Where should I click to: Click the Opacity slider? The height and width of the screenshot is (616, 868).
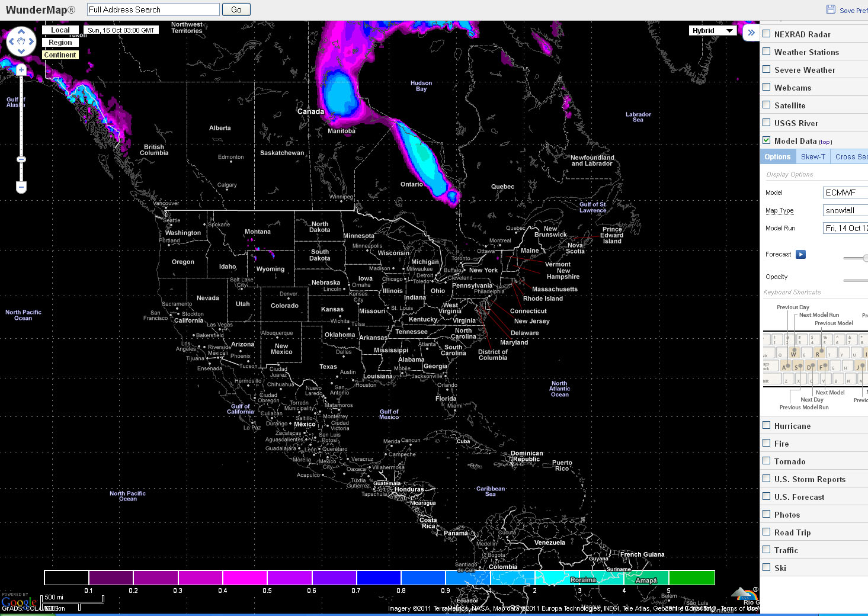[x=856, y=280]
